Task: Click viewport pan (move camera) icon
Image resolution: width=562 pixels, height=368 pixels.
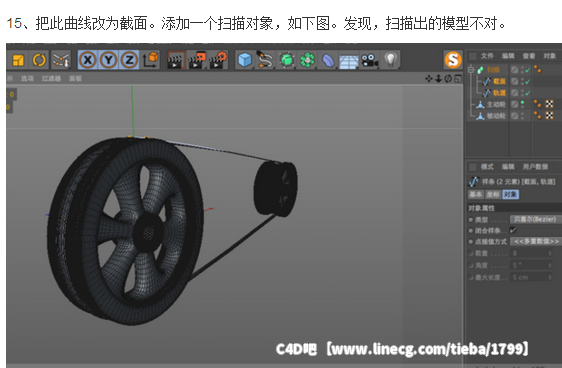Action: point(429,78)
